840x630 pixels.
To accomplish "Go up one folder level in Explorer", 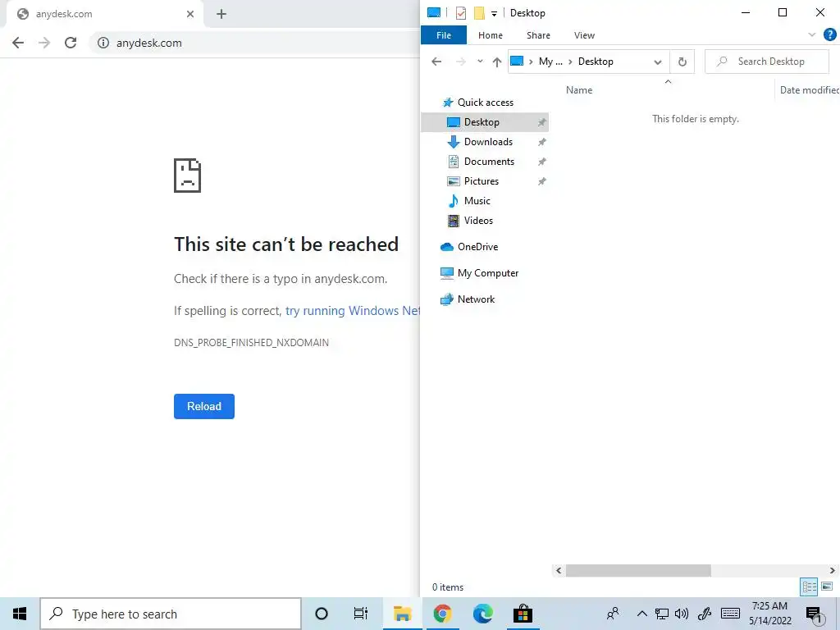I will [x=496, y=62].
